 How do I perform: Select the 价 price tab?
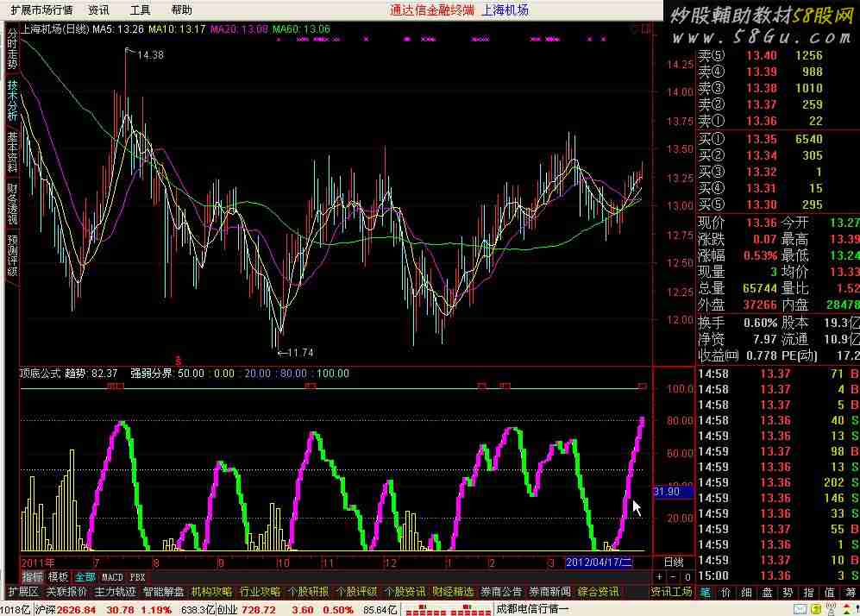pyautogui.click(x=726, y=593)
